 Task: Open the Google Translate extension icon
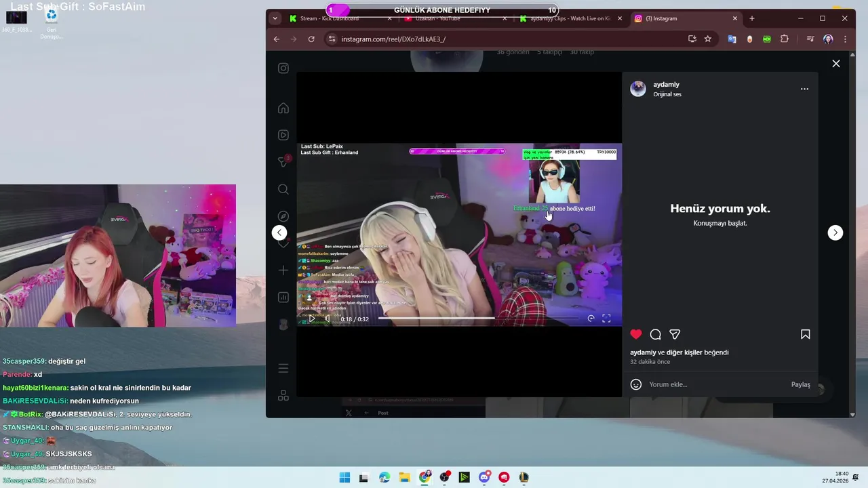[732, 39]
